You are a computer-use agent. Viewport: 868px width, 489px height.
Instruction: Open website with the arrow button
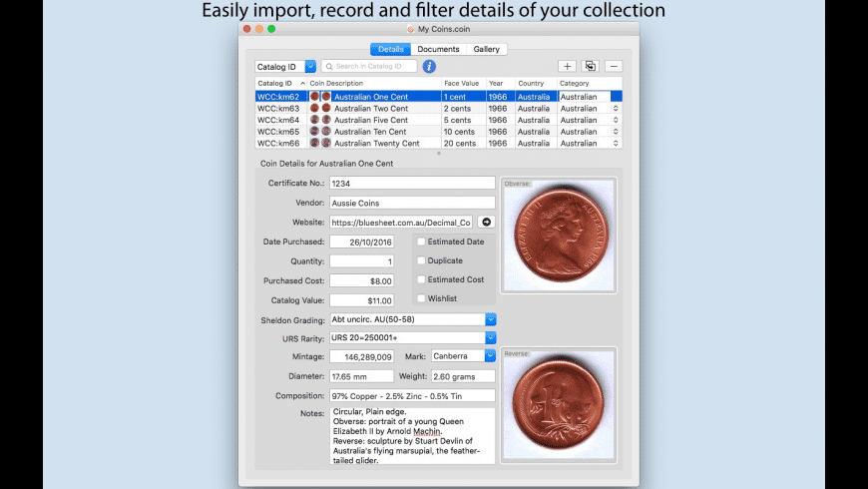(x=486, y=223)
